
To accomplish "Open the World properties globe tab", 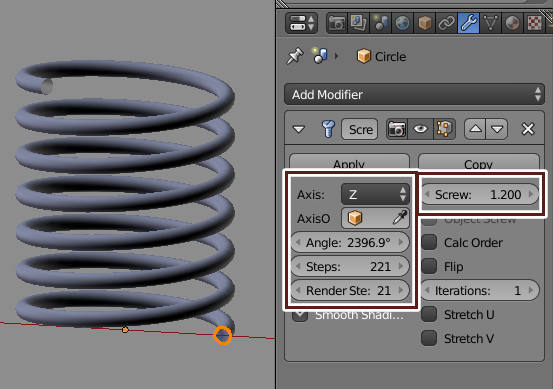I will (403, 23).
